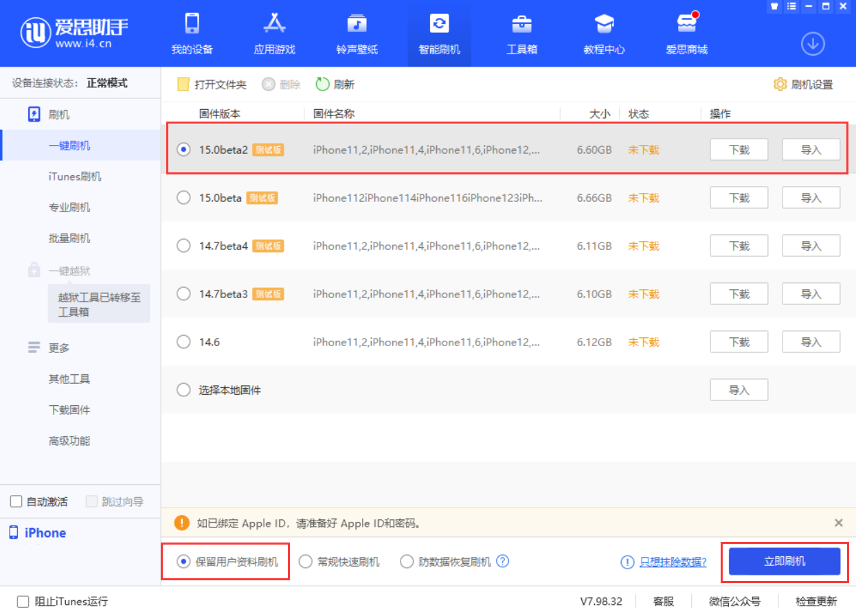Click the help question mark beside 防数据恢复刷机
This screenshot has height=616, width=856.
pos(503,561)
